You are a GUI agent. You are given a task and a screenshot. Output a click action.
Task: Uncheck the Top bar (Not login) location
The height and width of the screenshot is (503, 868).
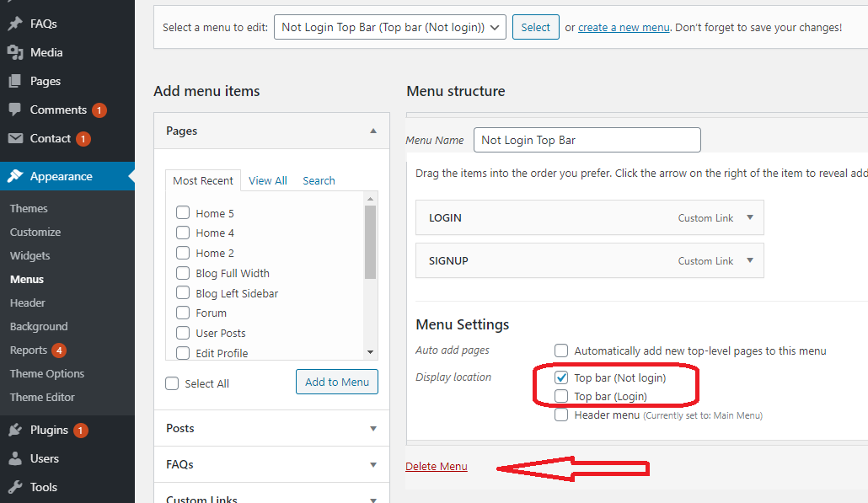561,377
